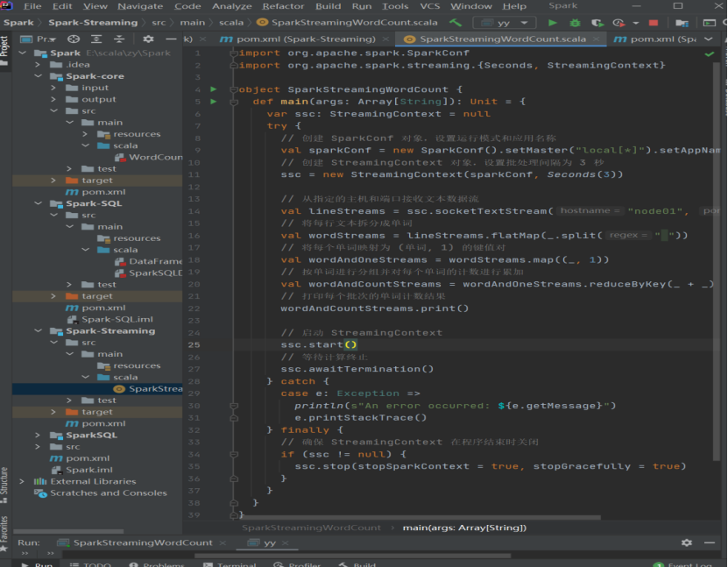The width and height of the screenshot is (728, 567).
Task: Expand the input folder in Spark-core
Action: (x=53, y=88)
